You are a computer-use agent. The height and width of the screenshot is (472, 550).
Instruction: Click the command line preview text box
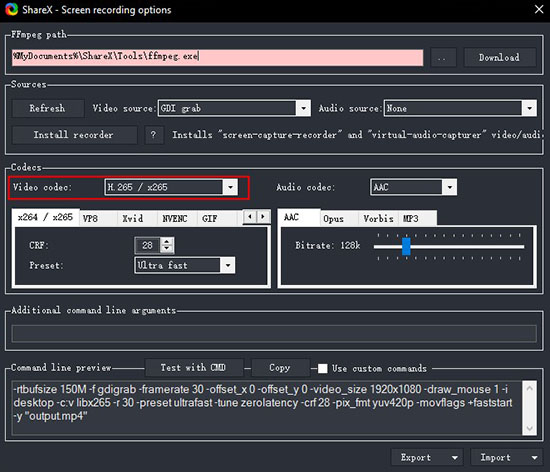point(267,408)
